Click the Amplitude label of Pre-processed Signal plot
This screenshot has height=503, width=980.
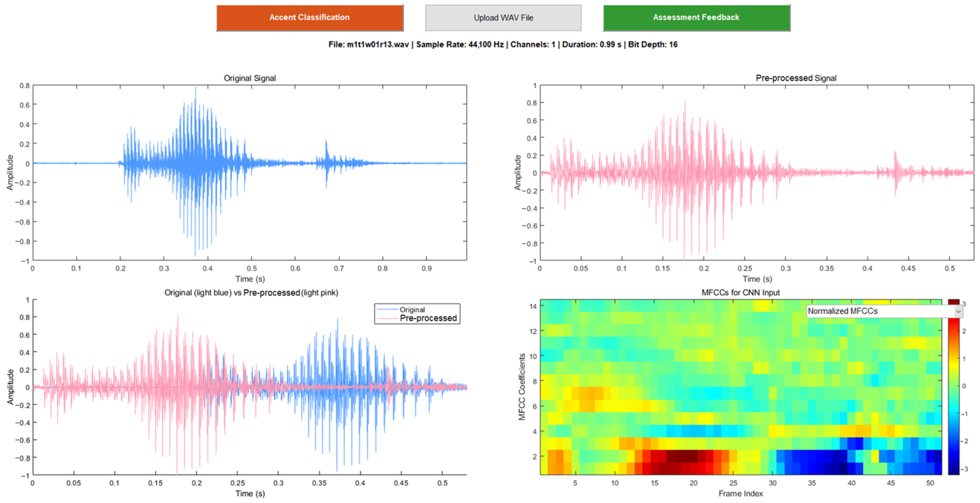pos(517,172)
